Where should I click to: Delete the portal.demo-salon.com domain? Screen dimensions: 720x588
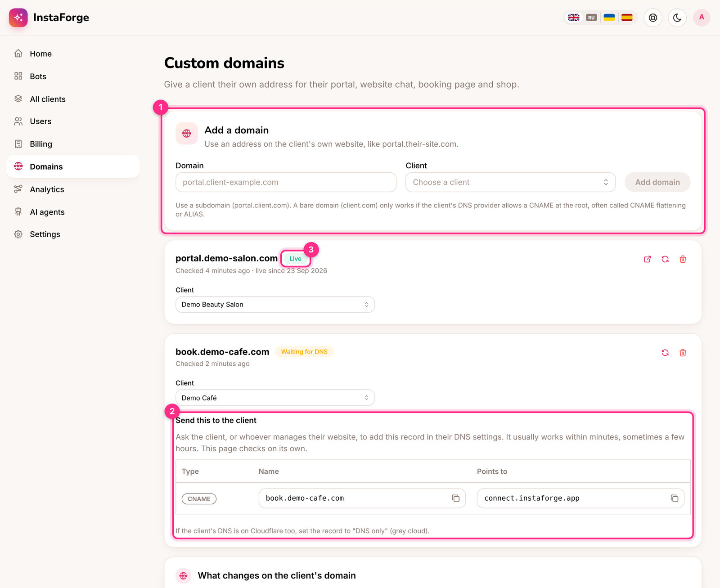pos(683,259)
